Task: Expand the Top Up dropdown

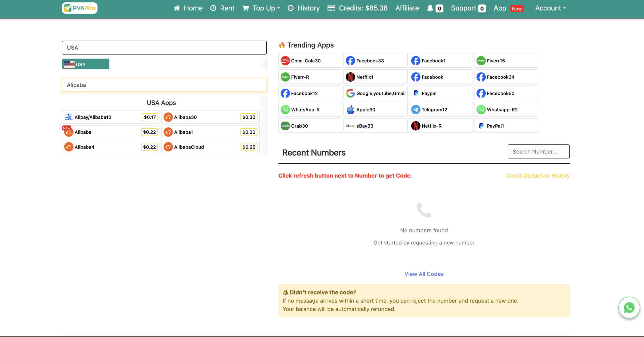Action: click(x=261, y=8)
